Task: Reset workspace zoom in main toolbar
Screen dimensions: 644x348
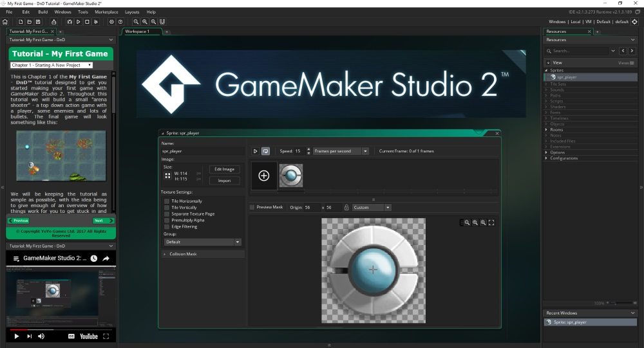Action: tap(144, 22)
